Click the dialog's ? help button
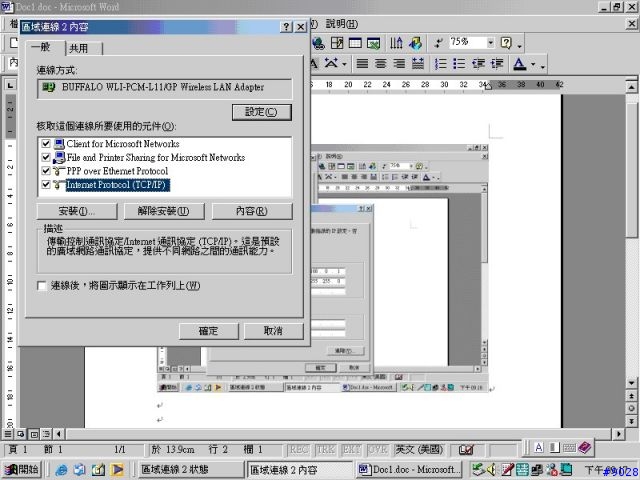 287,27
